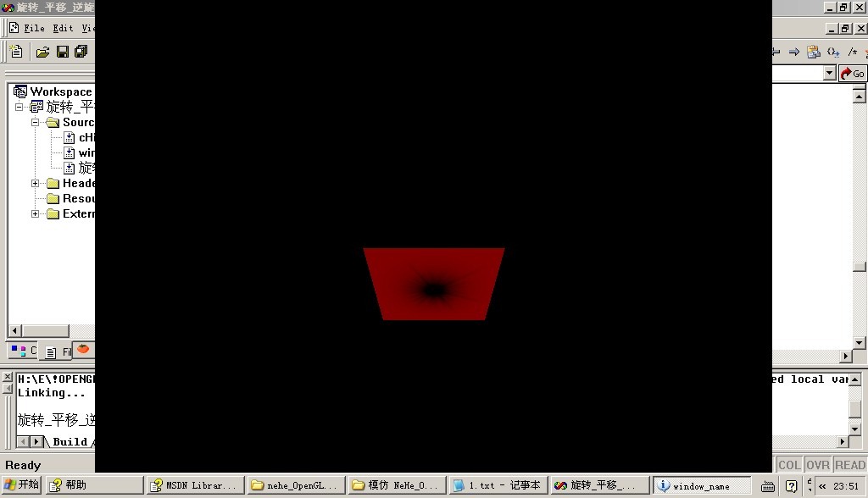Viewport: 868px width, 498px height.
Task: Click the OVR status bar indicator
Action: (x=818, y=465)
